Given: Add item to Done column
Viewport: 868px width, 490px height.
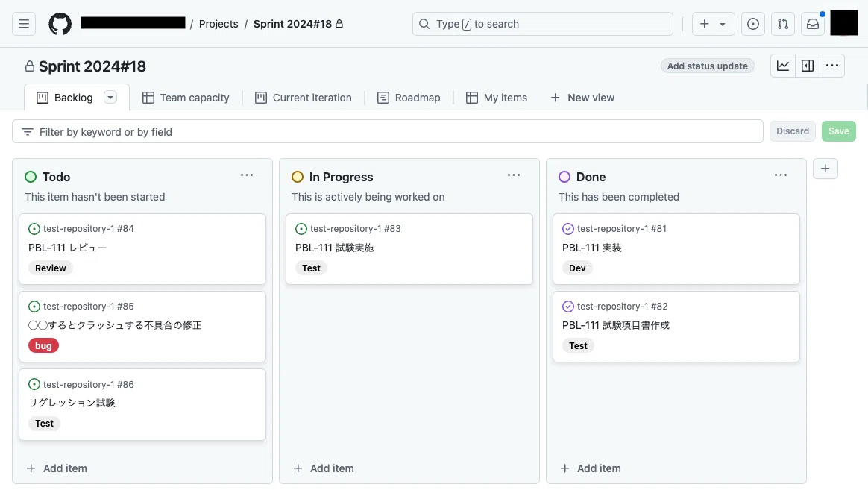Looking at the screenshot, I should [590, 468].
